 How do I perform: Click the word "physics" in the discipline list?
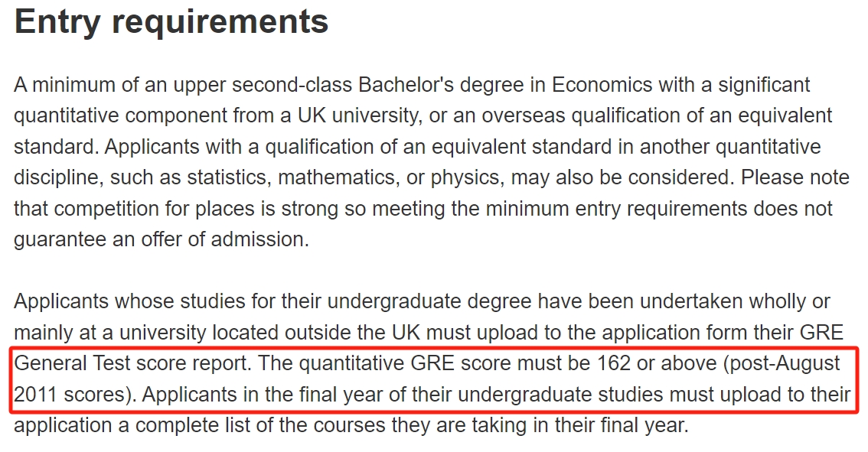click(465, 178)
